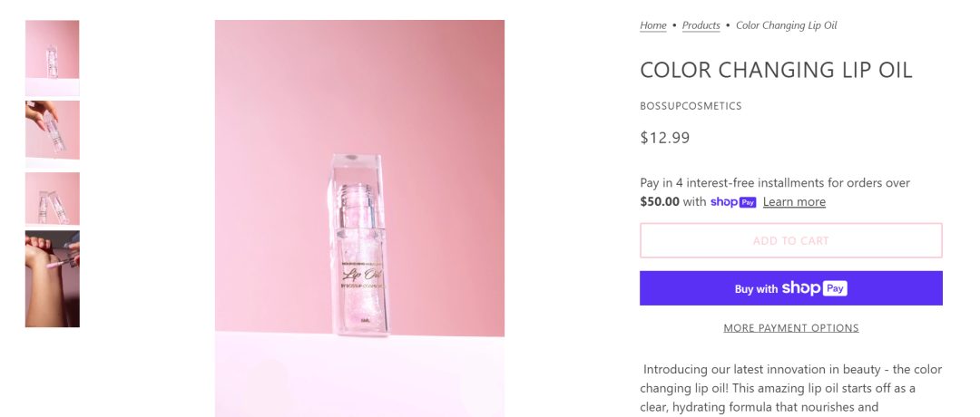Click the bold $50.00 order minimum text

coord(660,202)
